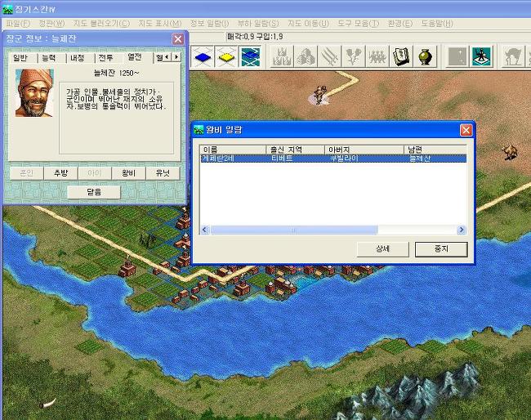Viewport: 531px width, 420px height.
Task: Open the 파일(F) menu
Action: pos(18,24)
